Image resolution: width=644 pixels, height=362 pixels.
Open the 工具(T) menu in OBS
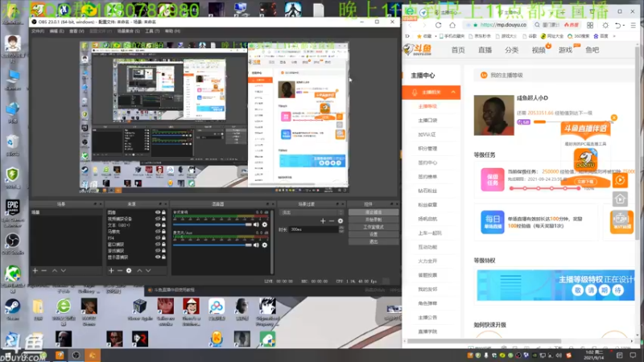pos(152,31)
